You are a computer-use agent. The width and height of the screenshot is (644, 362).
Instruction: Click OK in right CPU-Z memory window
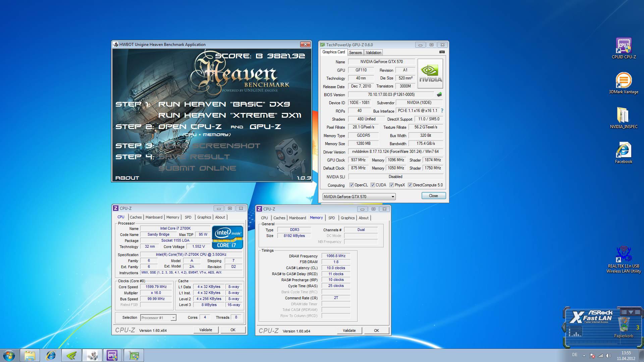tap(376, 330)
